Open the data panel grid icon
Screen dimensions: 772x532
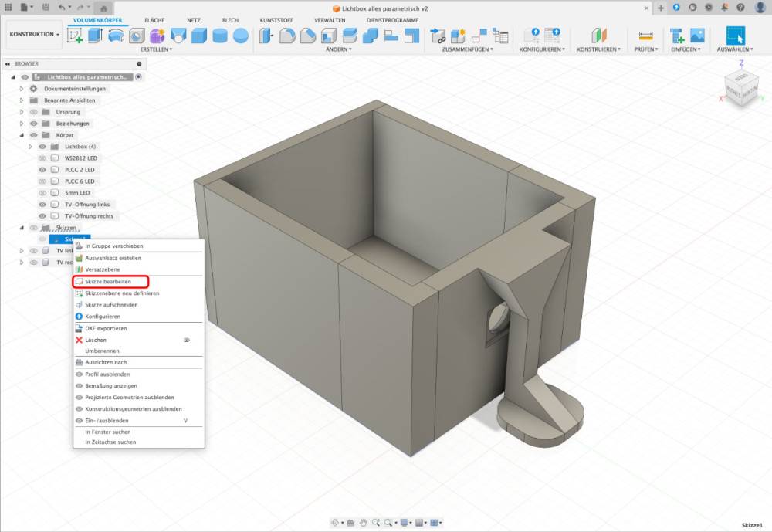click(8, 8)
